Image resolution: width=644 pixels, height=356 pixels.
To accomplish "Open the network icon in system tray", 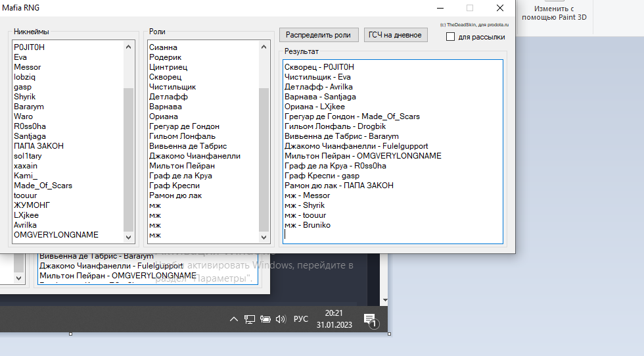I will click(x=250, y=319).
